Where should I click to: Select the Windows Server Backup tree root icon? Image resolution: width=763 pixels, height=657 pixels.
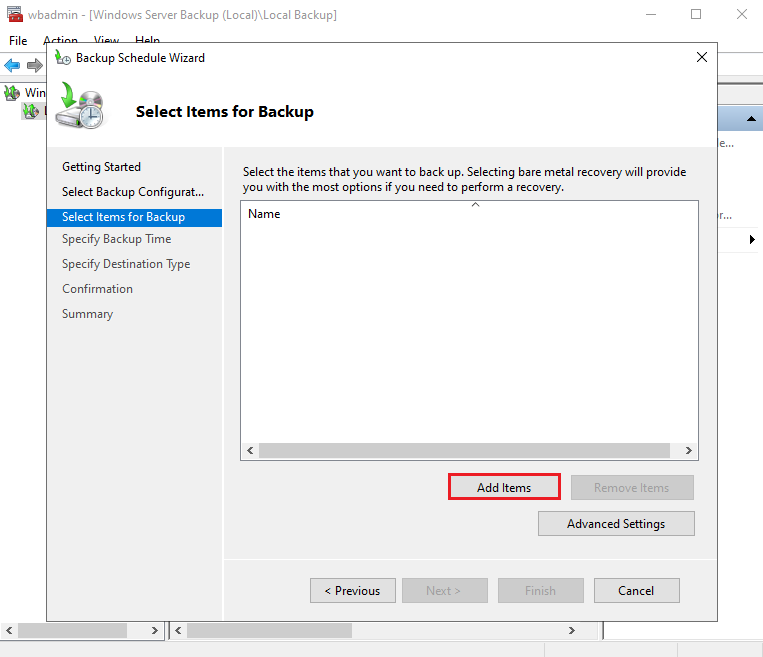coord(12,93)
